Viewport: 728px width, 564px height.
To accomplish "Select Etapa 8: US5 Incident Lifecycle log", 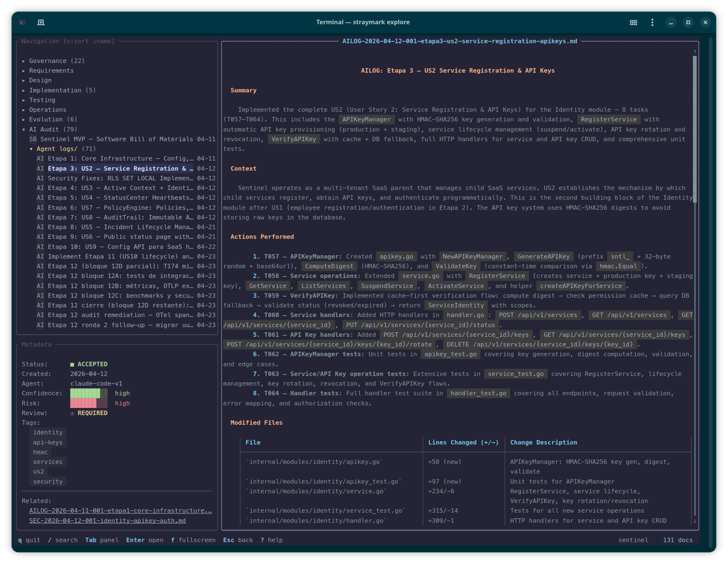I will point(126,227).
